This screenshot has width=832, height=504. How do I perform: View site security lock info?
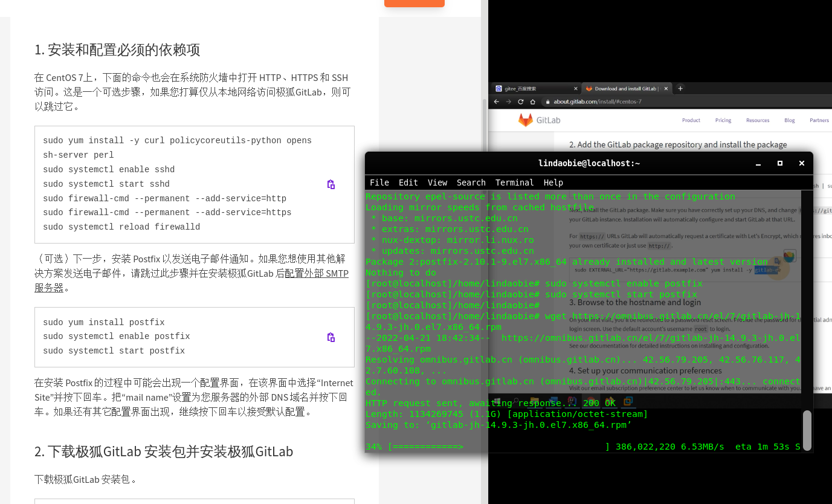[547, 102]
